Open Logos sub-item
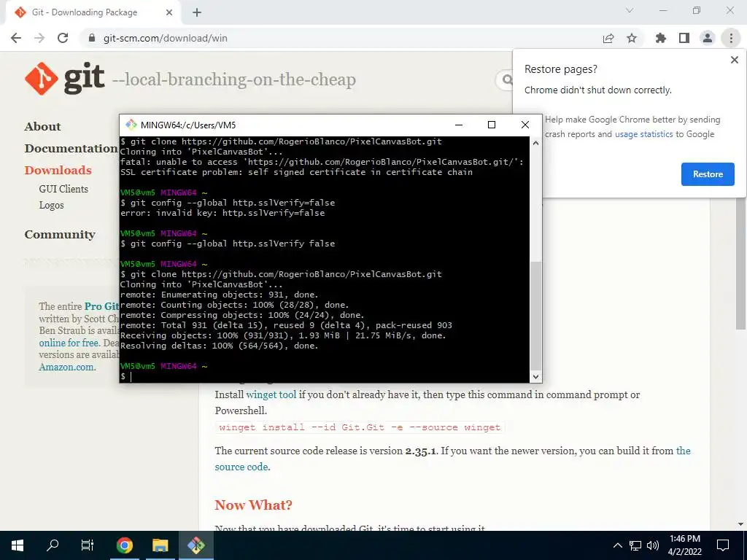The width and height of the screenshot is (747, 560). point(52,205)
